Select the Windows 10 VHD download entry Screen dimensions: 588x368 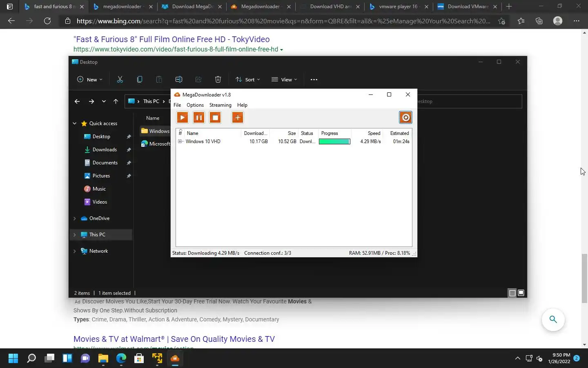pos(294,141)
